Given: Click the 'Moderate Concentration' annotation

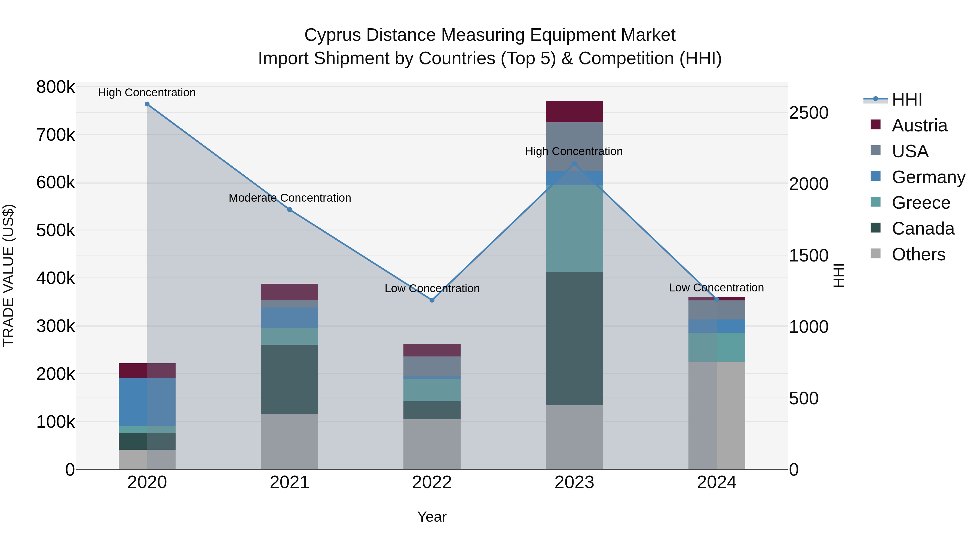Looking at the screenshot, I should point(290,198).
